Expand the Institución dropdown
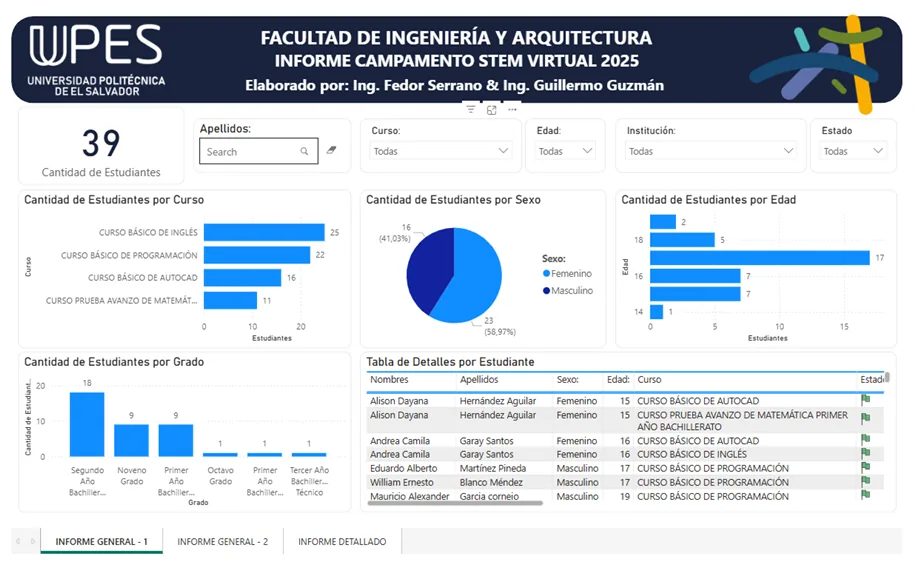Image resolution: width=923 pixels, height=574 pixels. pyautogui.click(x=710, y=151)
